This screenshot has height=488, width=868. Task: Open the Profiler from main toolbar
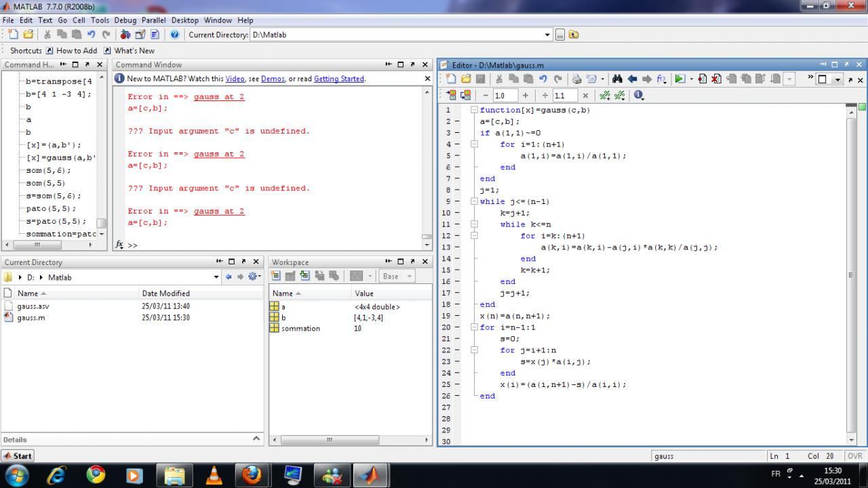point(155,35)
